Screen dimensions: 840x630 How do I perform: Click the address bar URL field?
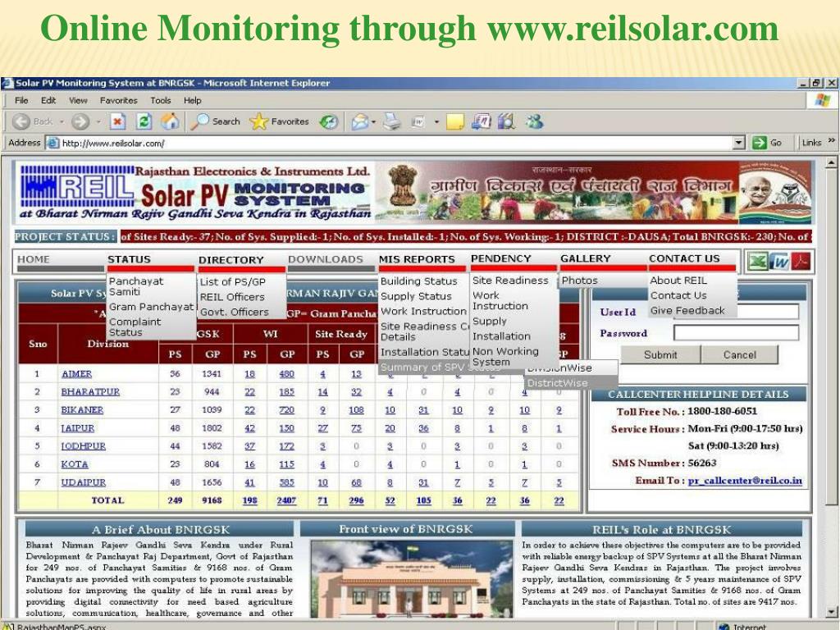tap(396, 143)
